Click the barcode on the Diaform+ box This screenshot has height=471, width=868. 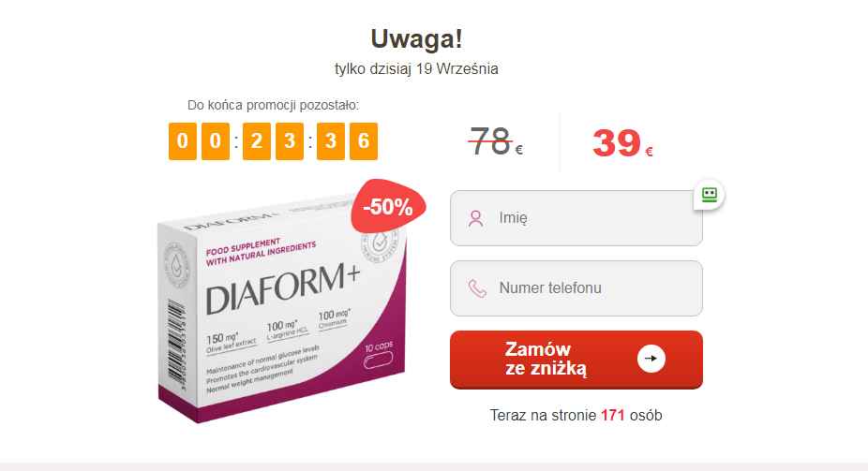coord(176,346)
